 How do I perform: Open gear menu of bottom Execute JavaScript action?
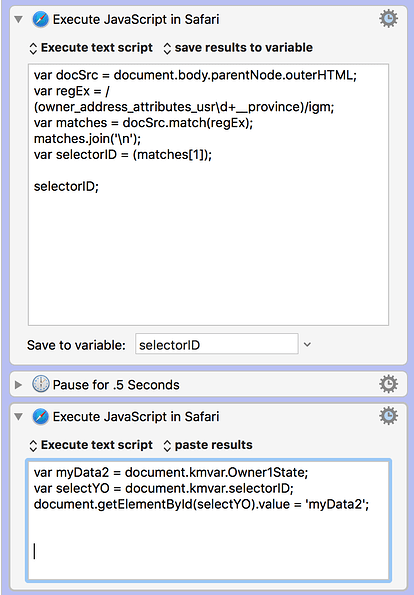[389, 416]
